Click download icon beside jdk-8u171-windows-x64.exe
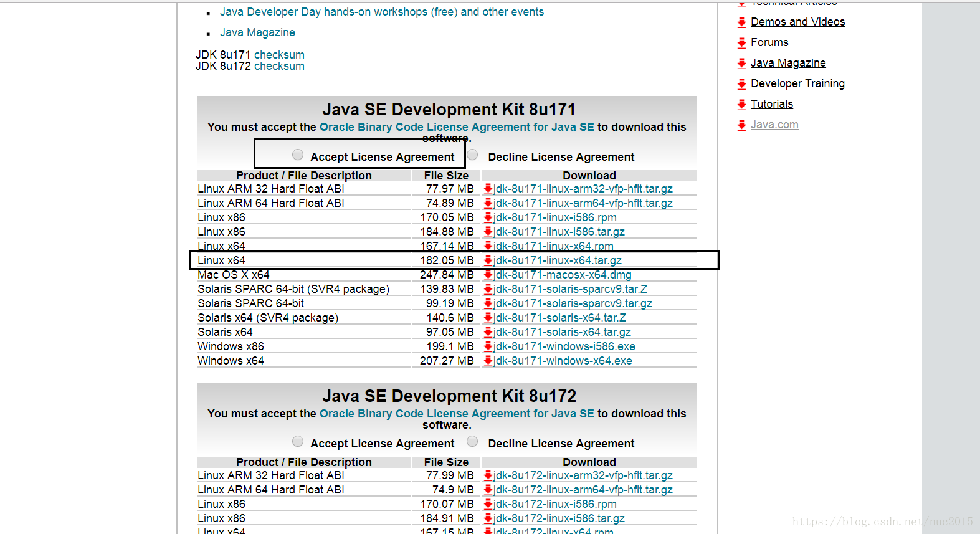This screenshot has width=980, height=534. coord(488,361)
